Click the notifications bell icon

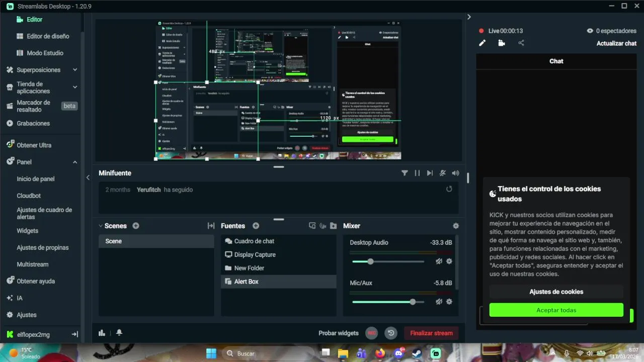pyautogui.click(x=119, y=333)
